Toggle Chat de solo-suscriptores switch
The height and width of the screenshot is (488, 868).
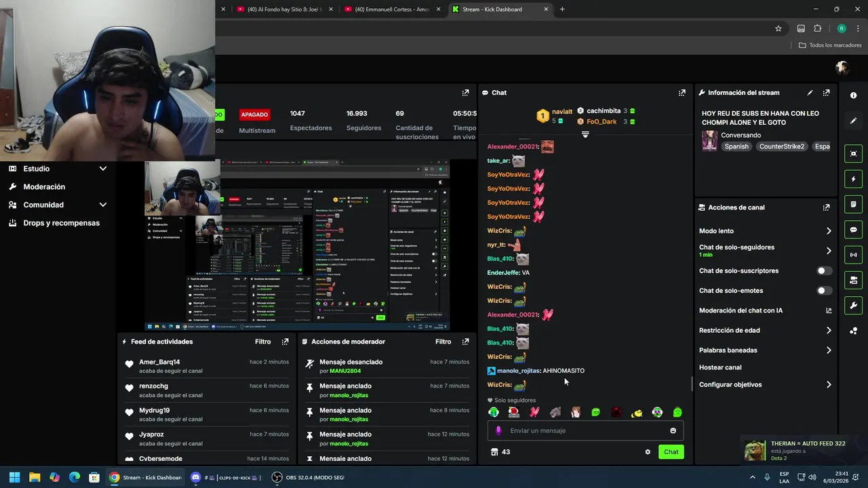coord(823,270)
